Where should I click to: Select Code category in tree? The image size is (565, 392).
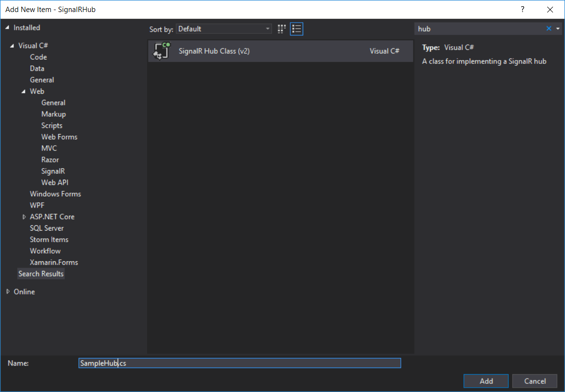pos(38,57)
